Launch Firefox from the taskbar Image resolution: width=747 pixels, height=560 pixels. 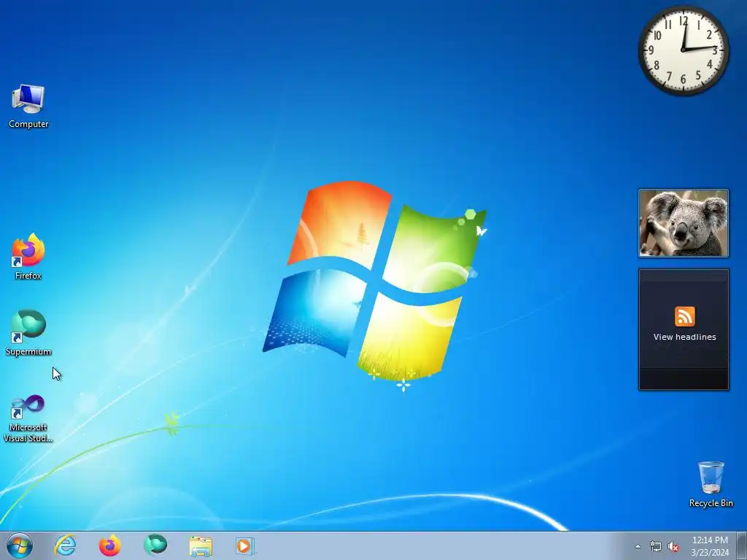(x=110, y=545)
